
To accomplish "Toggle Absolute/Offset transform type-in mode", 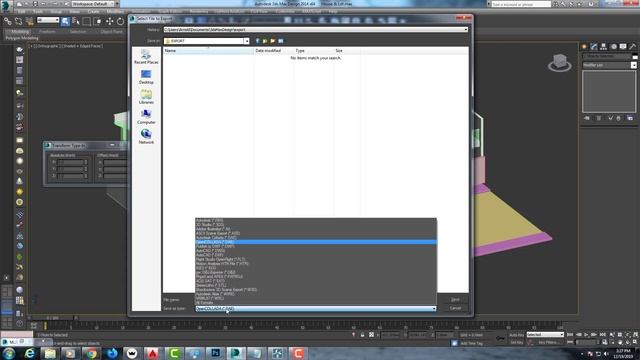I will click(371, 335).
